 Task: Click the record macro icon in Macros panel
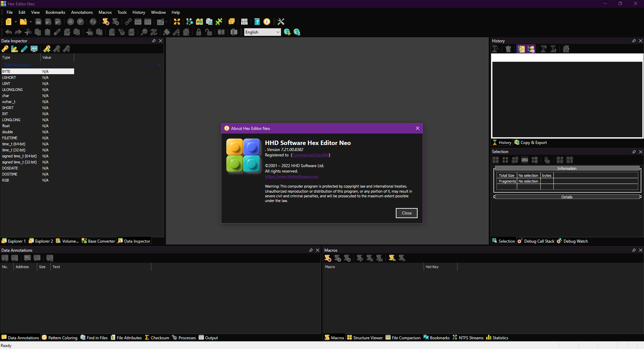click(328, 258)
